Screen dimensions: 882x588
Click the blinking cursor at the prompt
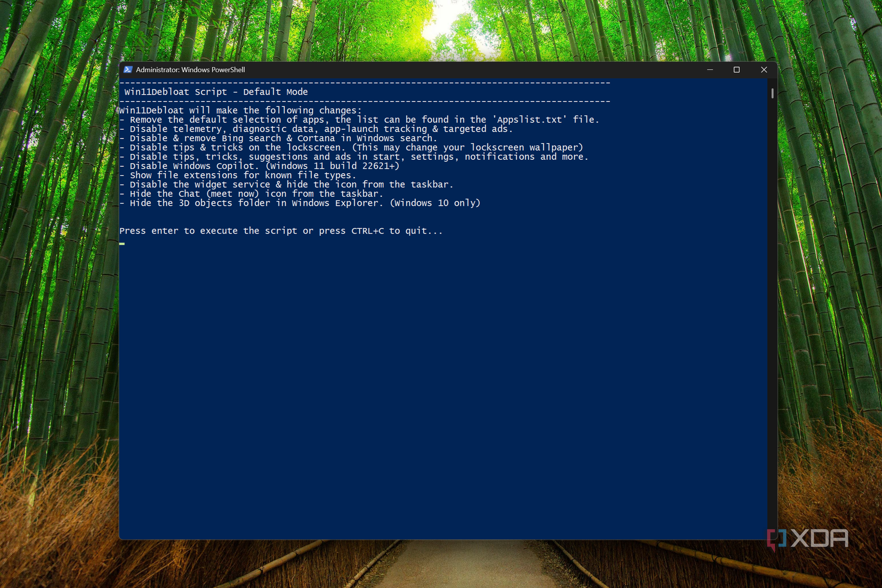122,244
